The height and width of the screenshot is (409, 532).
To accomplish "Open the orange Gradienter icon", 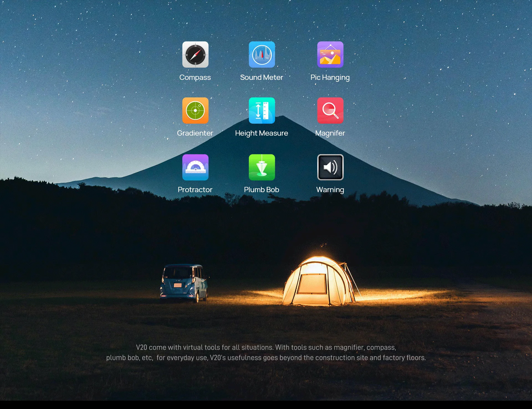I will tap(195, 110).
